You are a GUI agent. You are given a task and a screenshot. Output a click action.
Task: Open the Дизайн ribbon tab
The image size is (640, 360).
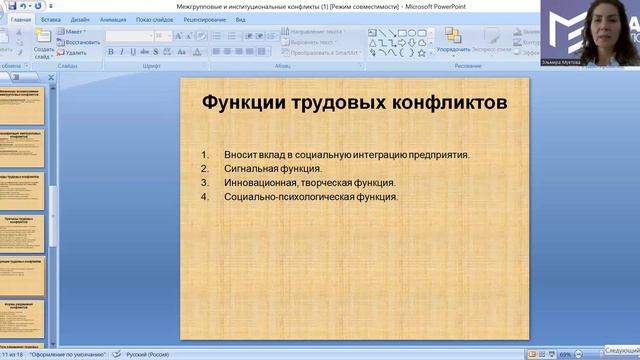coord(80,20)
